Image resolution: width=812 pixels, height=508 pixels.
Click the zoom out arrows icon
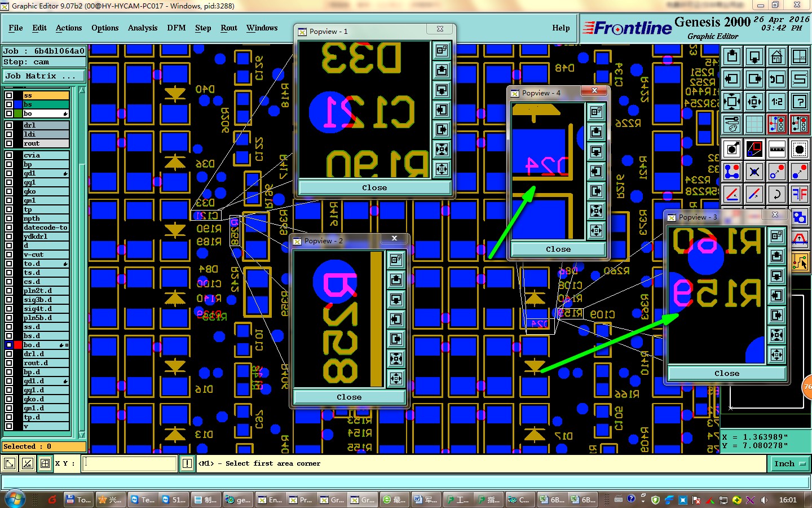coord(732,102)
